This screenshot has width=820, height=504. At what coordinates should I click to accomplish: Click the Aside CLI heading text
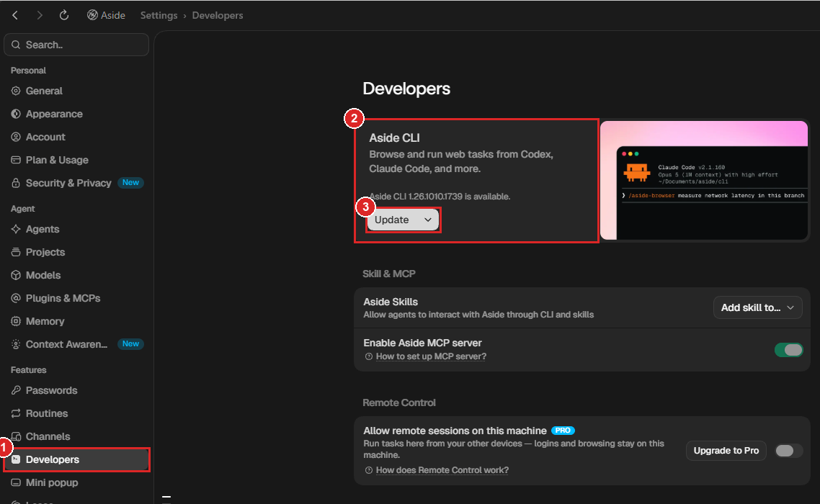click(x=394, y=138)
